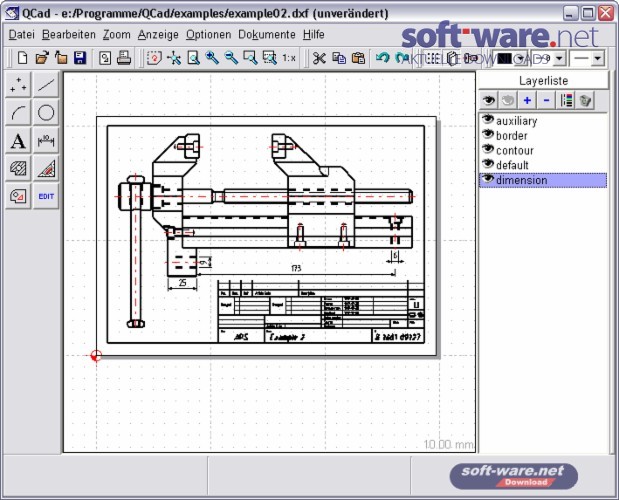Cut selection with the scissors icon
619x500 pixels.
coord(319,58)
